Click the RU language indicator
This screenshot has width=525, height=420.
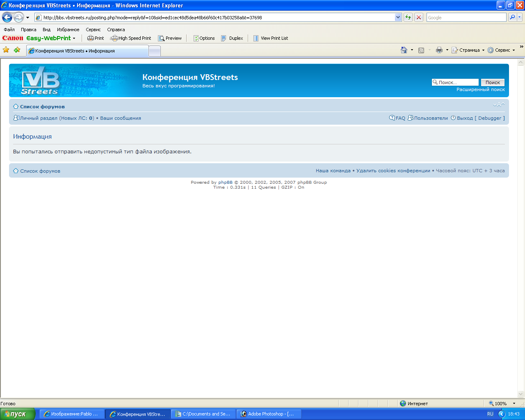[x=490, y=414]
